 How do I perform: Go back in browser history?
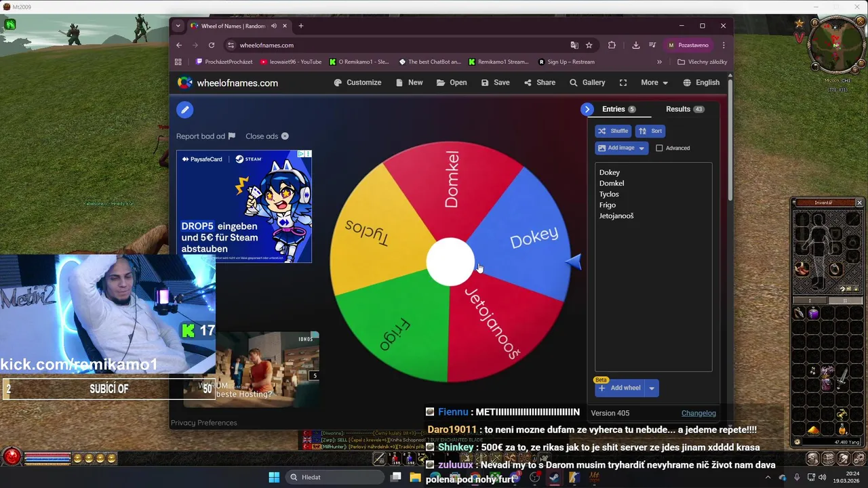(179, 45)
